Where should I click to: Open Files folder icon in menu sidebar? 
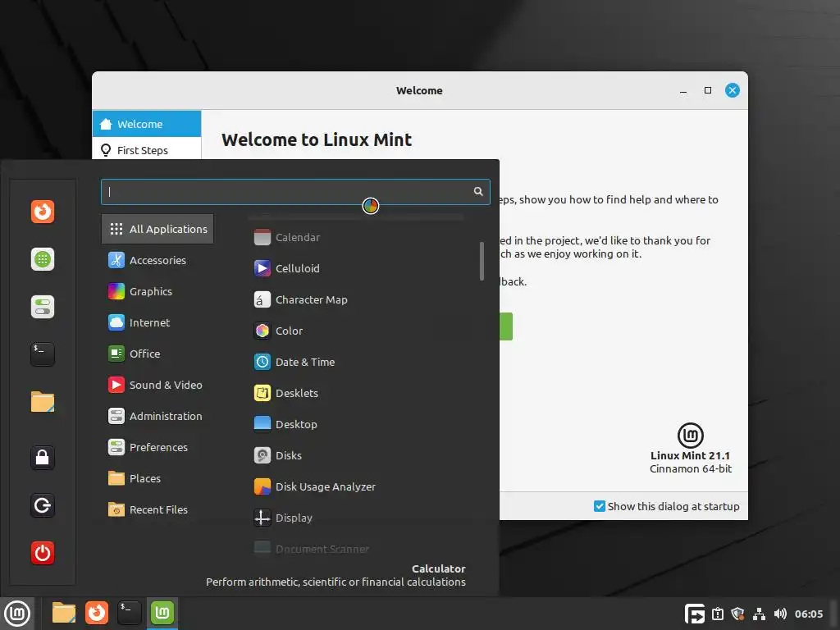point(43,402)
